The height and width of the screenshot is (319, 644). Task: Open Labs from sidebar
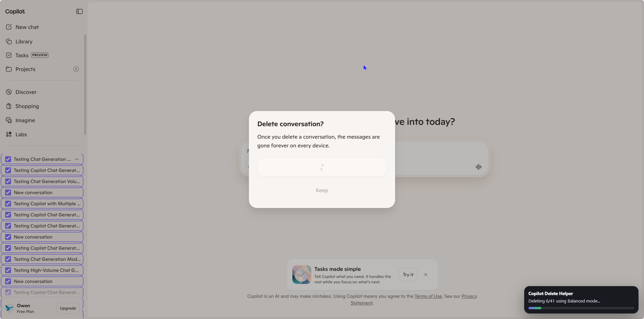click(16, 134)
